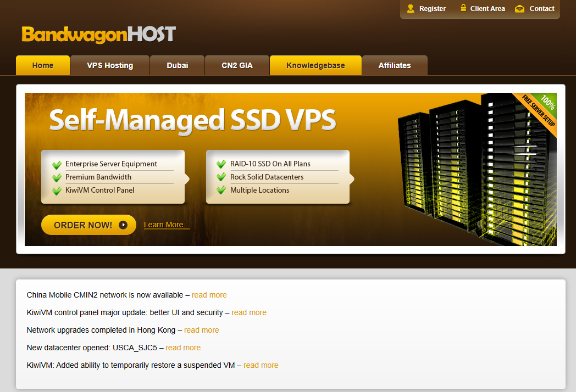The width and height of the screenshot is (576, 392).
Task: Select the Affiliates tab
Action: click(x=395, y=65)
